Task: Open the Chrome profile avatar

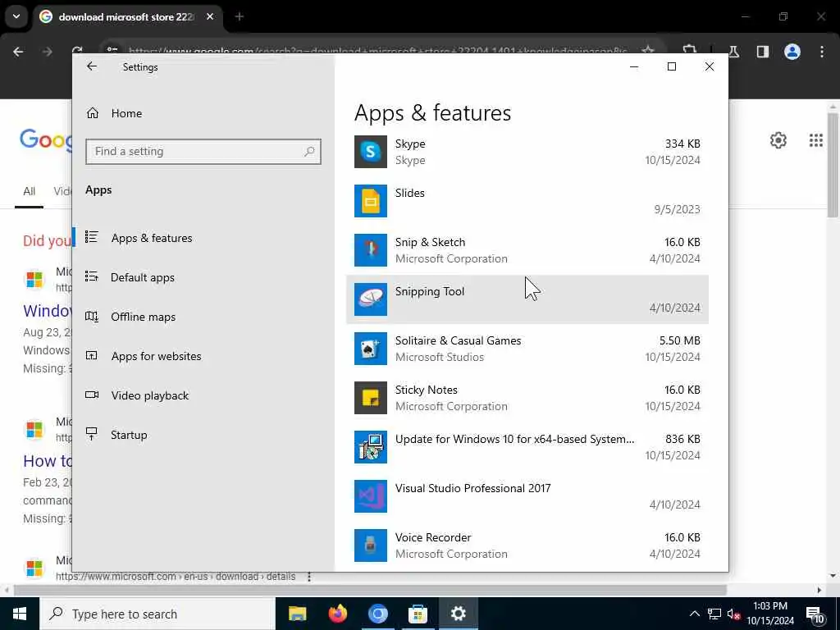Action: (792, 52)
